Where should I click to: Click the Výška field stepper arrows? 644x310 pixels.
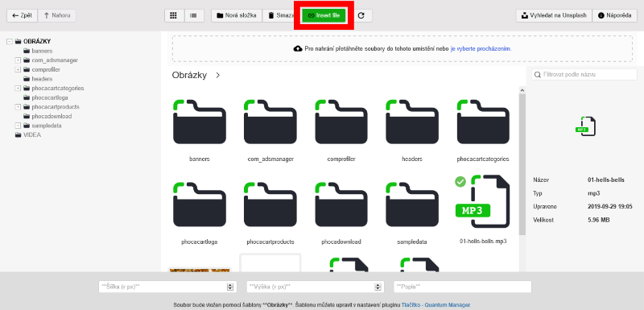click(x=378, y=287)
